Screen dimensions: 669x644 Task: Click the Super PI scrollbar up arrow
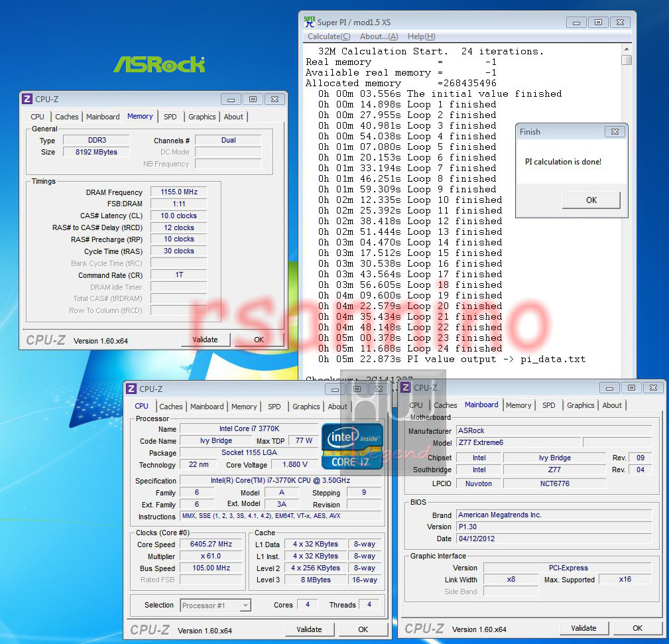point(627,49)
